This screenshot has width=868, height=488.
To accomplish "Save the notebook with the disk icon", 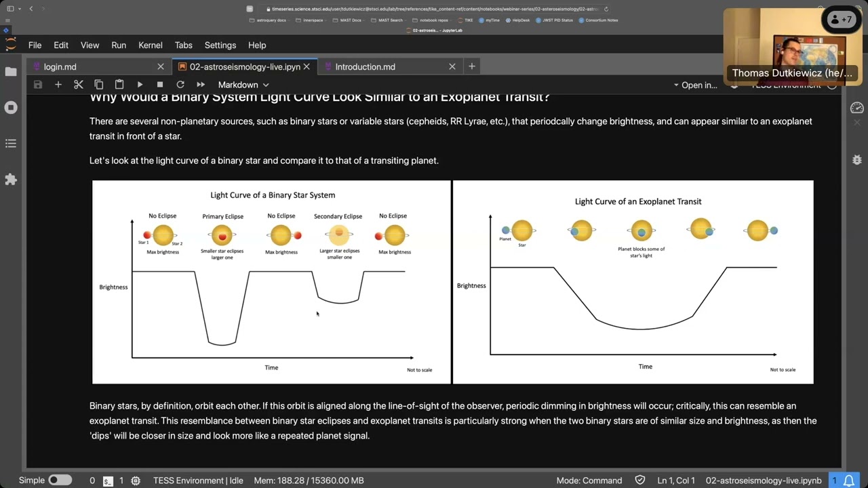I will (x=38, y=85).
